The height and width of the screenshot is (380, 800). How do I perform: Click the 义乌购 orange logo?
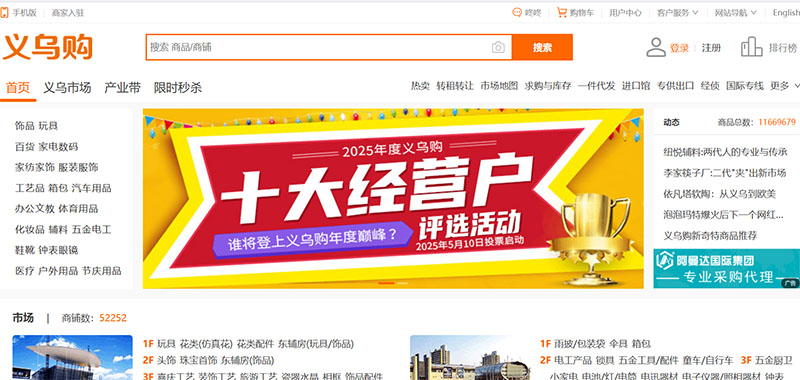(x=47, y=48)
